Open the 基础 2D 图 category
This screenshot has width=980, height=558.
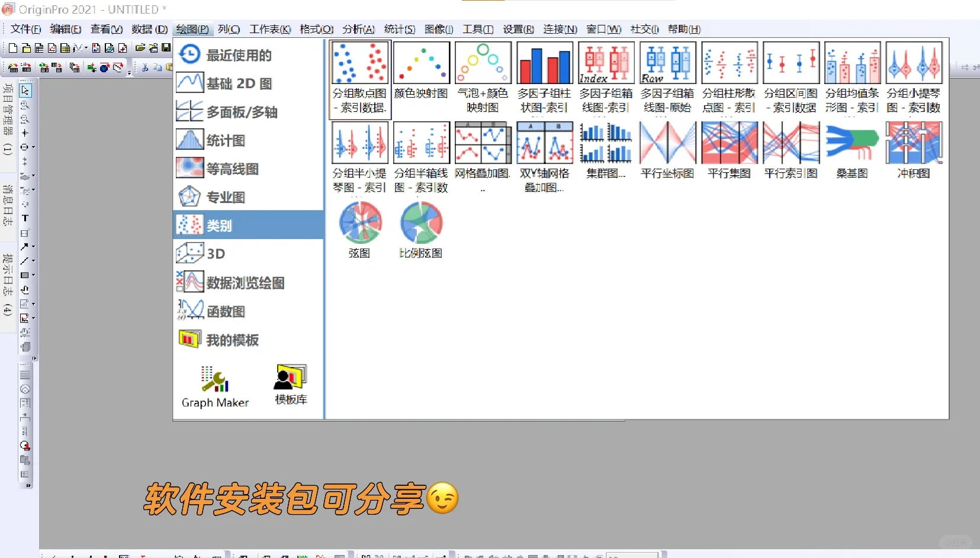pos(248,83)
